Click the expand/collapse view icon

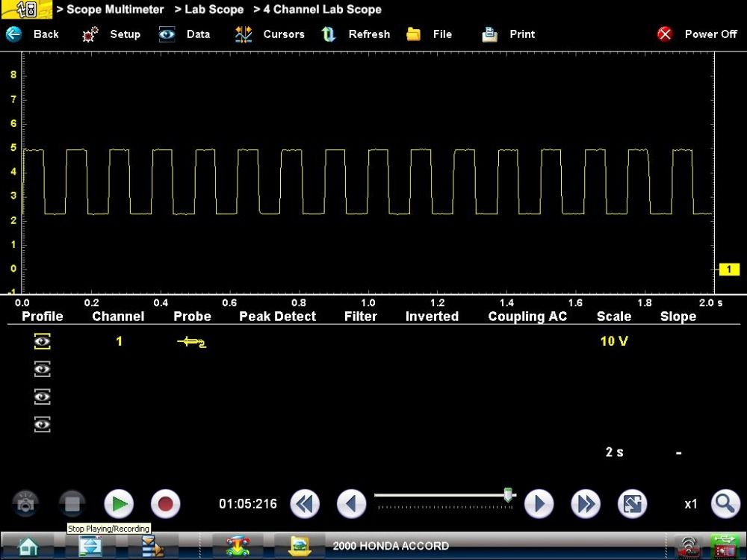632,505
